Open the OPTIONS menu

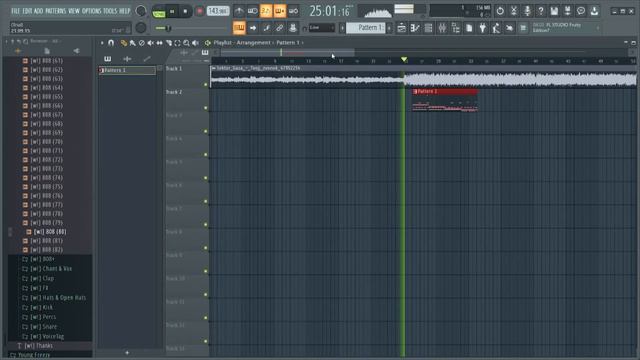[91, 11]
